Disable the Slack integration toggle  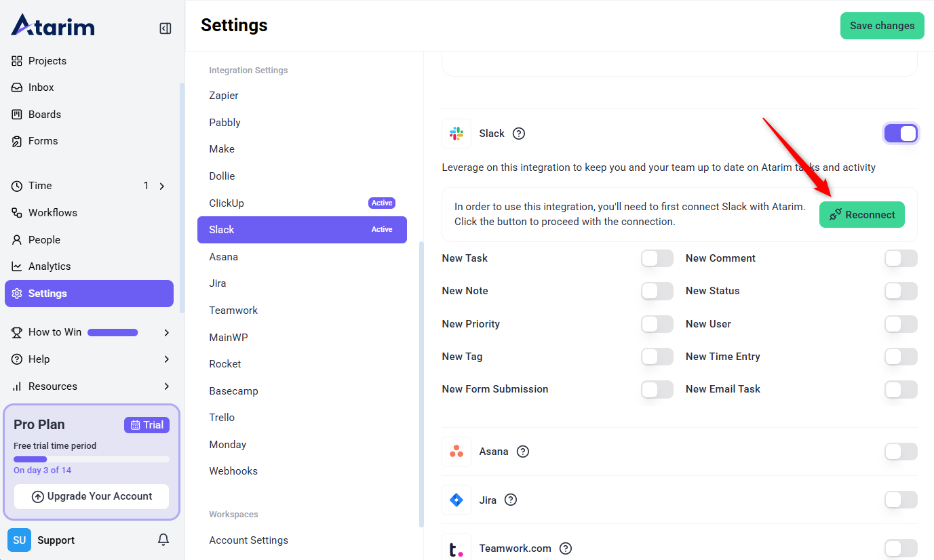pos(901,134)
